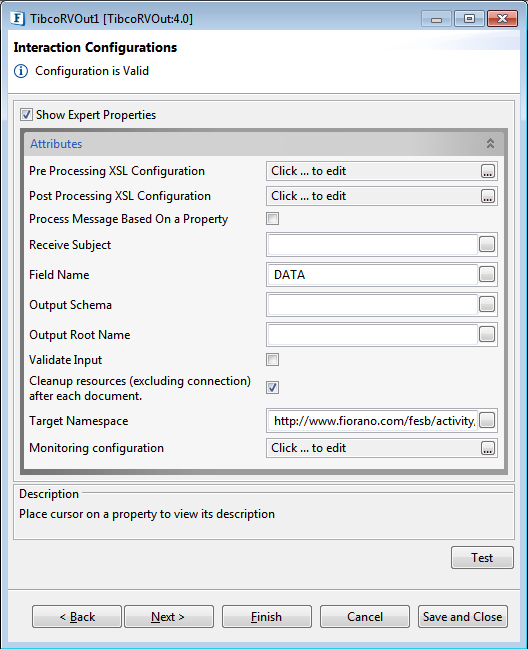Viewport: 528px width, 649px height.
Task: Click the small button beside Target Namespace
Action: pyautogui.click(x=487, y=421)
